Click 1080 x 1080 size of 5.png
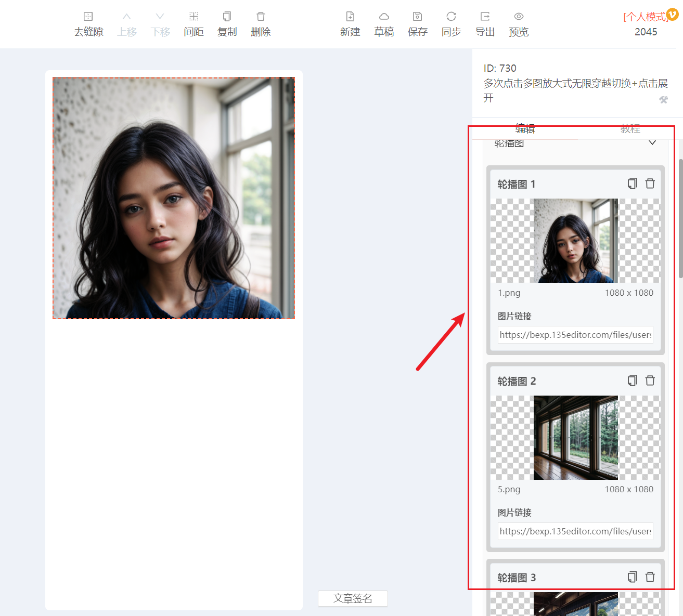The width and height of the screenshot is (683, 616). (x=629, y=489)
